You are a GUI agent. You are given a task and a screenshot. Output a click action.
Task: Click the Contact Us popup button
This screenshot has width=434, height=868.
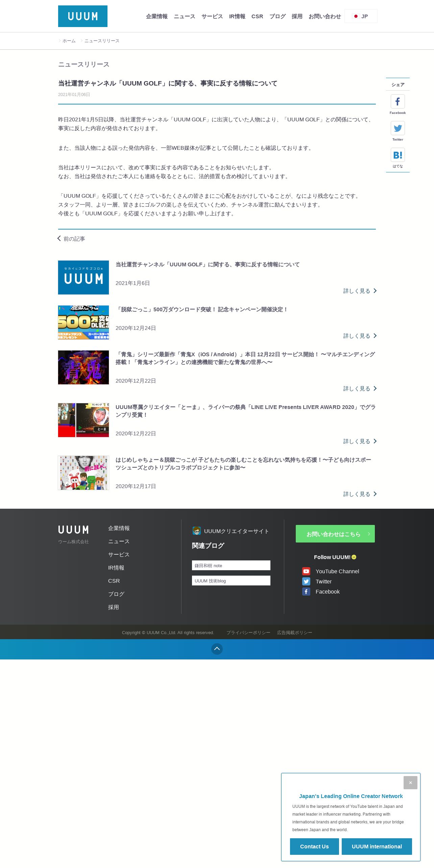(314, 846)
